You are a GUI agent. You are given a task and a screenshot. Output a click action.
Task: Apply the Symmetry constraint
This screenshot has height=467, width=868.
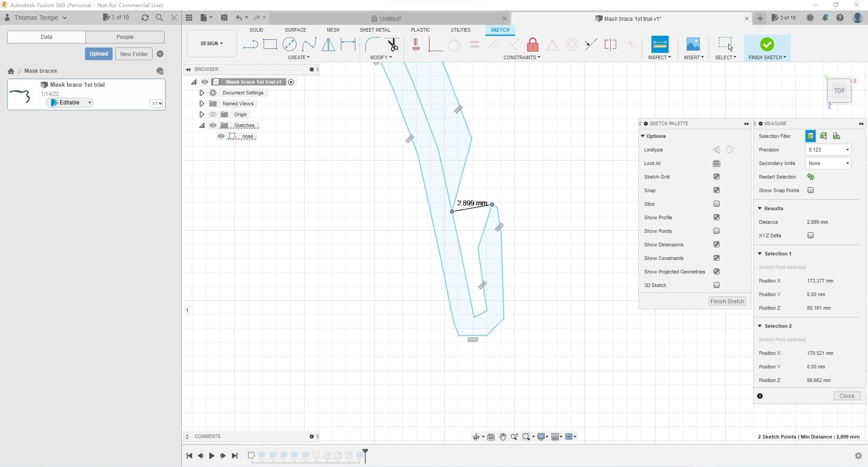[x=610, y=44]
